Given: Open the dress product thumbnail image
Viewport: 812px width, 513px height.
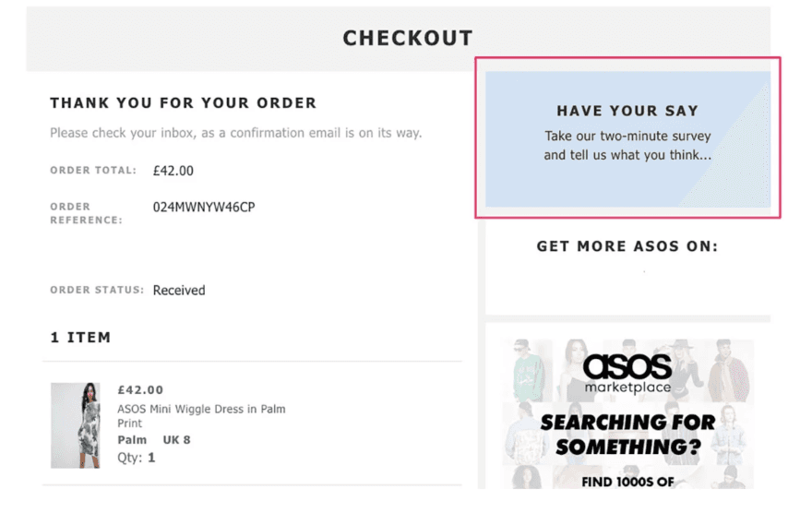Looking at the screenshot, I should 75,425.
